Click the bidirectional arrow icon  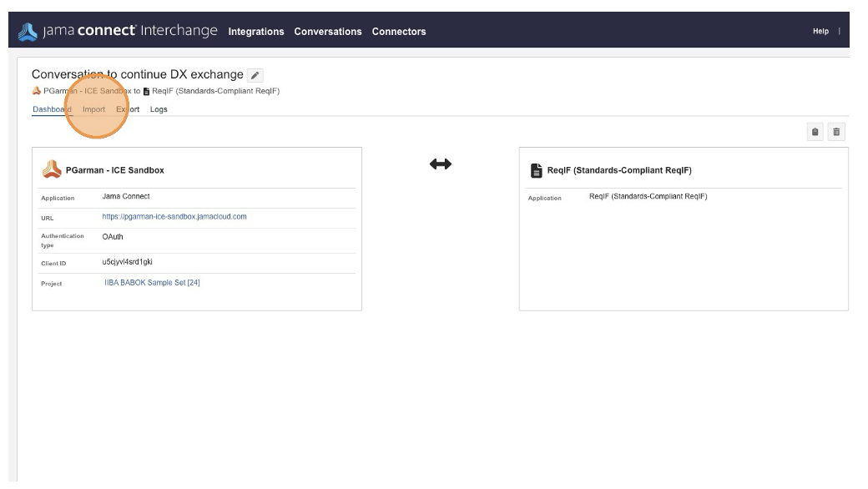coord(441,164)
